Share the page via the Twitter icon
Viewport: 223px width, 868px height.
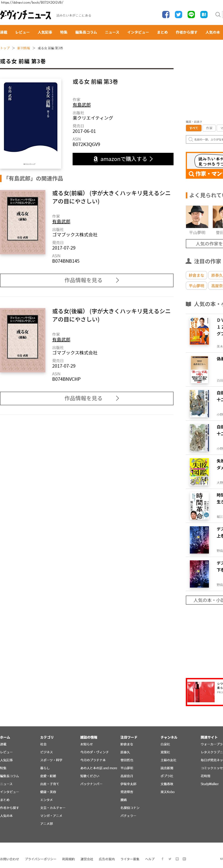pyautogui.click(x=179, y=15)
